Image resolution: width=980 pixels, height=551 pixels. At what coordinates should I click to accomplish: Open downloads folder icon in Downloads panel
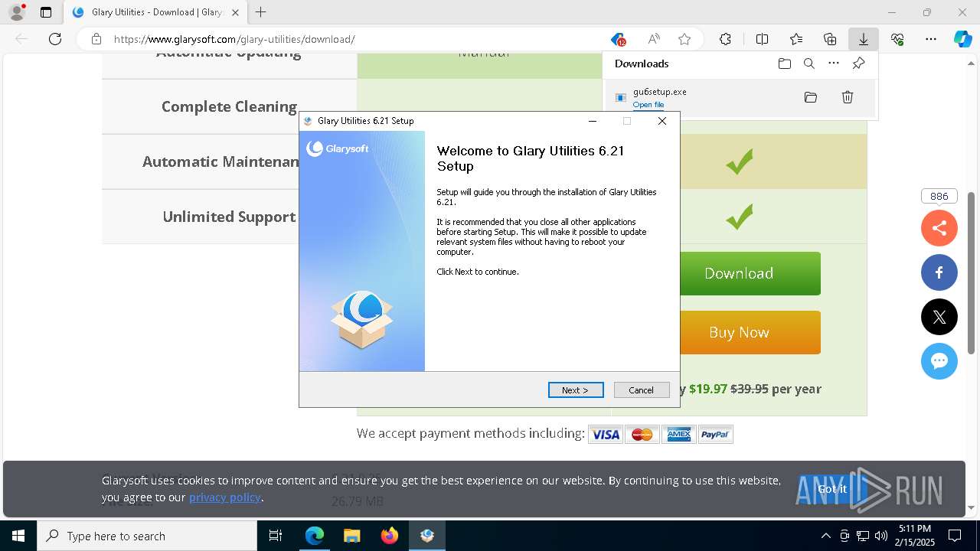tap(785, 64)
